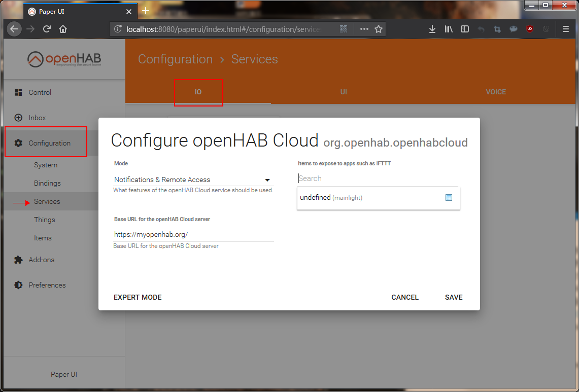Open the Library bookshelf icon

448,29
